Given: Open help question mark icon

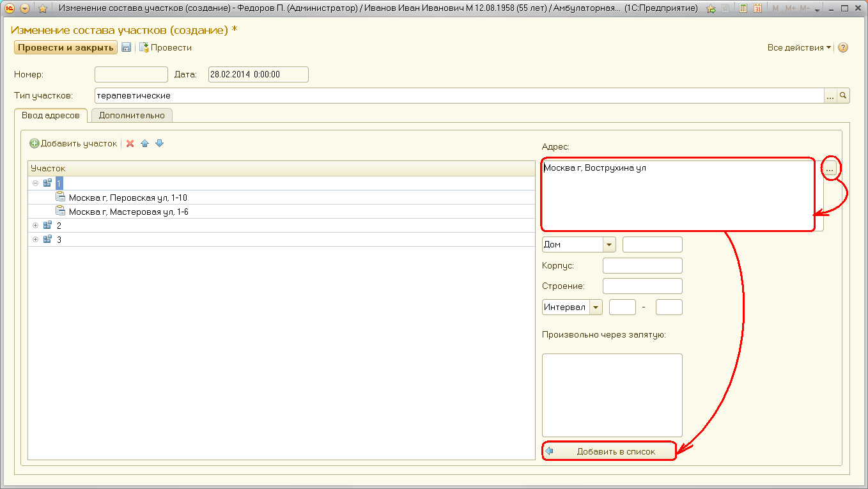Looking at the screenshot, I should point(843,47).
